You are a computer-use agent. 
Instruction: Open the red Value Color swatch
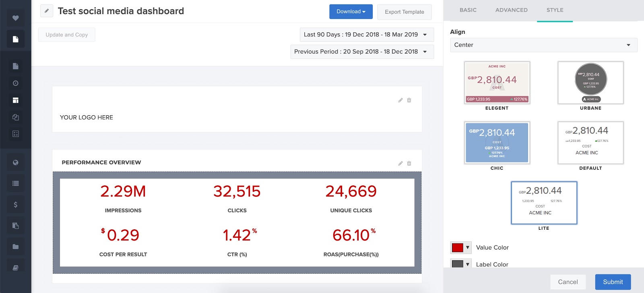coord(460,247)
